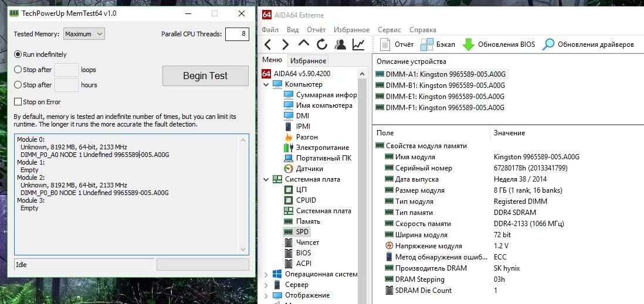This screenshot has width=644, height=304.
Task: Click the Begin Test button
Action: tap(205, 76)
